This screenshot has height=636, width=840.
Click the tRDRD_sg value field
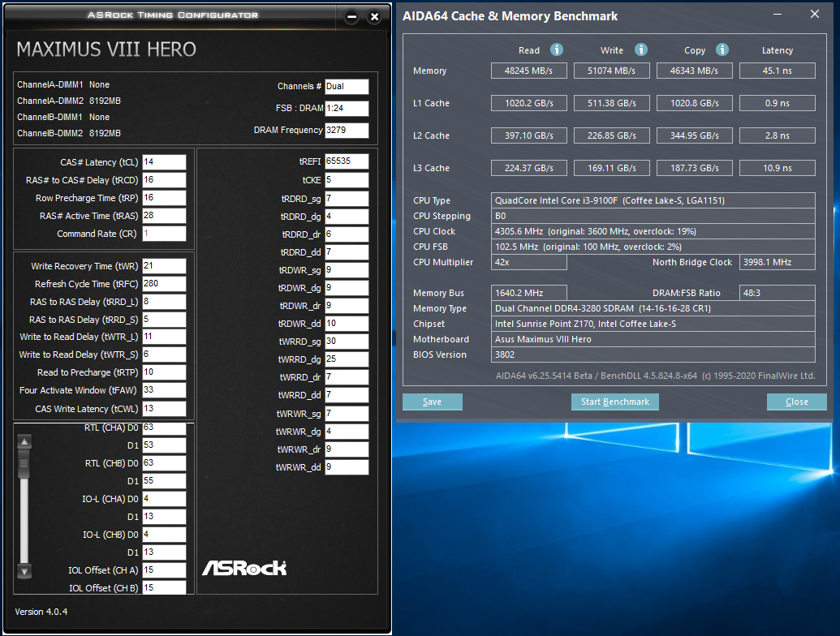coord(347,199)
